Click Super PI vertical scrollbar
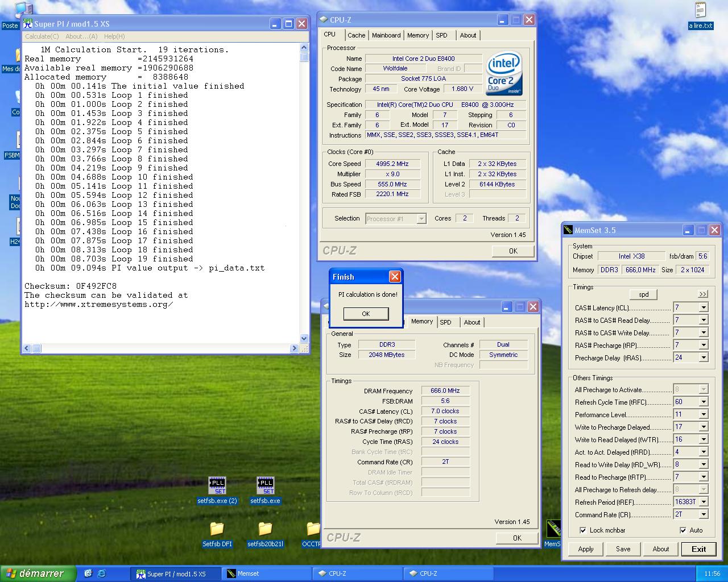The width and height of the screenshot is (728, 582). pos(304,193)
